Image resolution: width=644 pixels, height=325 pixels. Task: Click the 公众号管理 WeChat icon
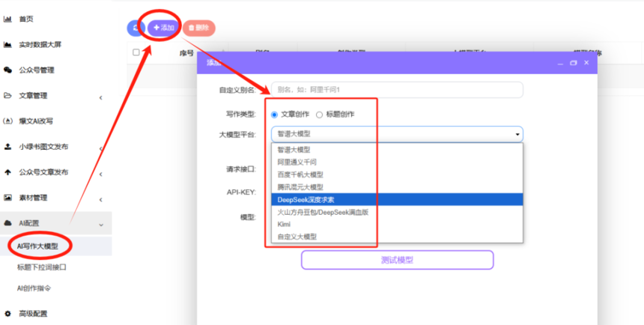tap(7, 70)
